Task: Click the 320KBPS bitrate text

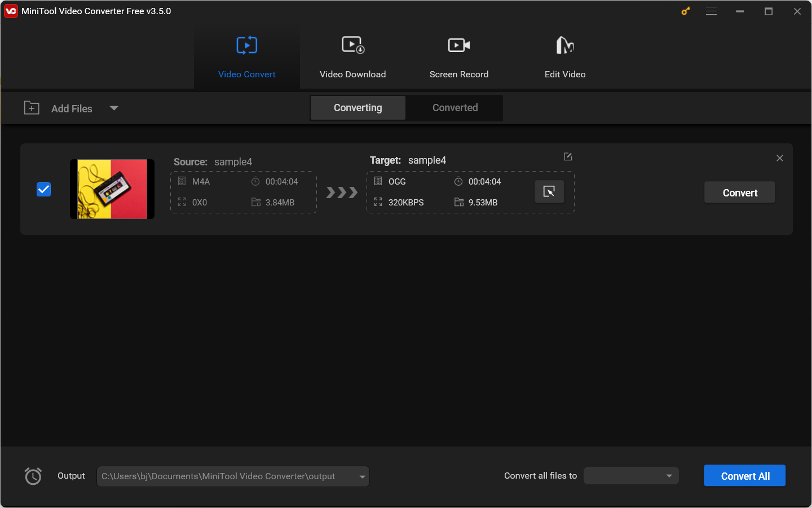Action: 406,203
